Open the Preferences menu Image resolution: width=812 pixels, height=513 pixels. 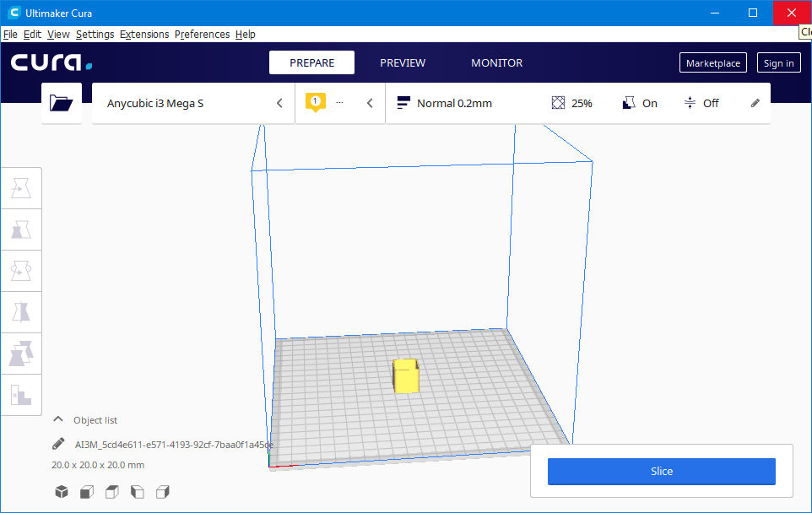(x=202, y=34)
